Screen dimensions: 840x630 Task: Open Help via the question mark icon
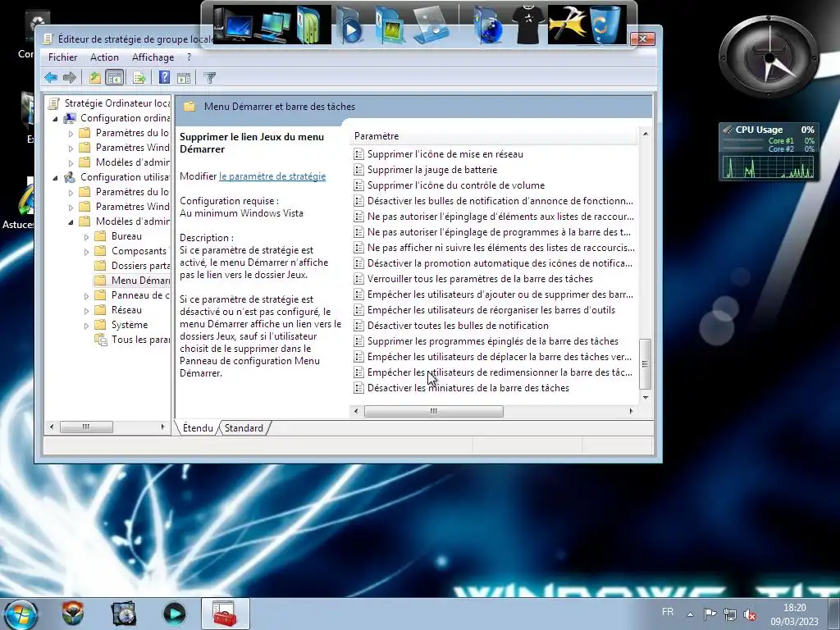(164, 78)
